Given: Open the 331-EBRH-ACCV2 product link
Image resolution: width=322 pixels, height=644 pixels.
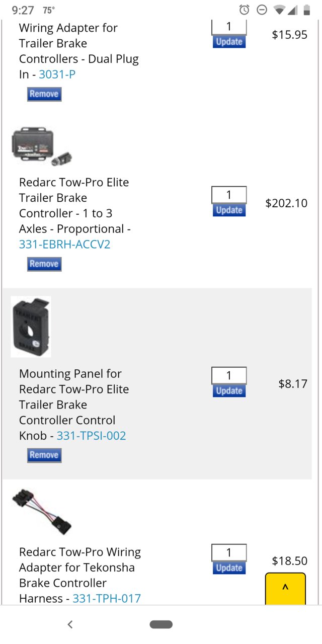Looking at the screenshot, I should point(64,245).
